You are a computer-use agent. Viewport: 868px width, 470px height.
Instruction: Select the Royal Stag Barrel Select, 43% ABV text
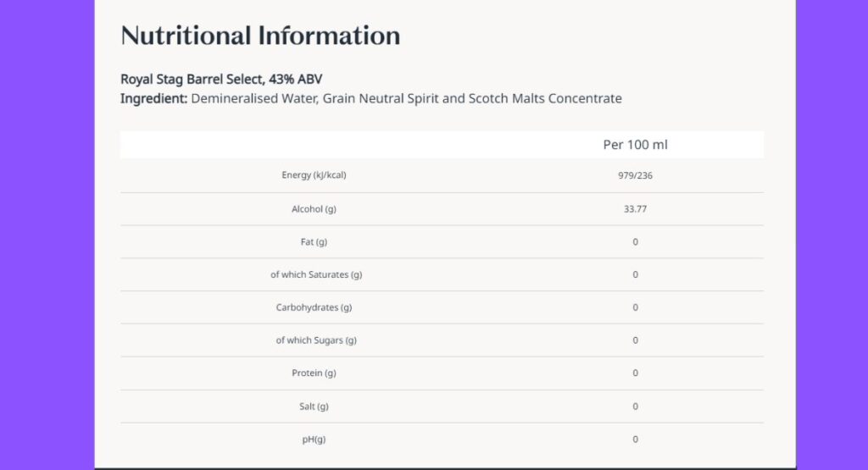[221, 79]
